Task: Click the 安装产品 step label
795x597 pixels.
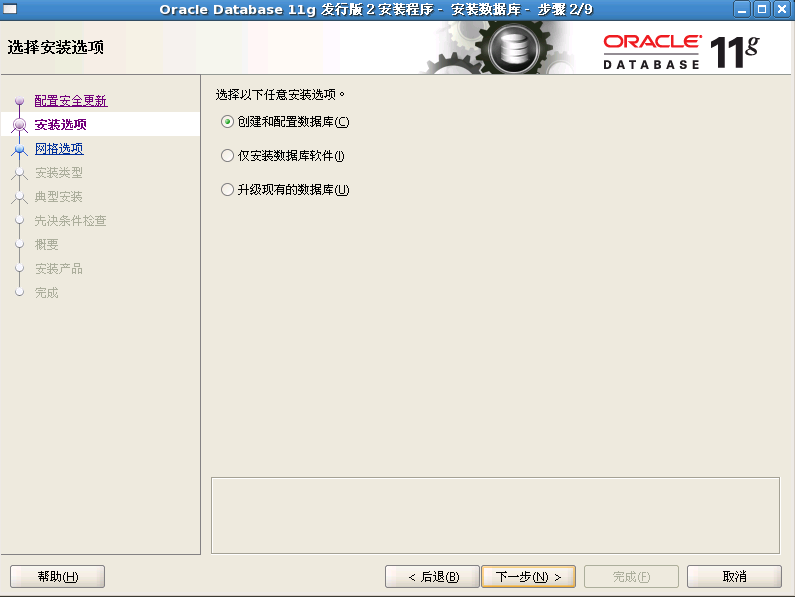Action: tap(58, 269)
